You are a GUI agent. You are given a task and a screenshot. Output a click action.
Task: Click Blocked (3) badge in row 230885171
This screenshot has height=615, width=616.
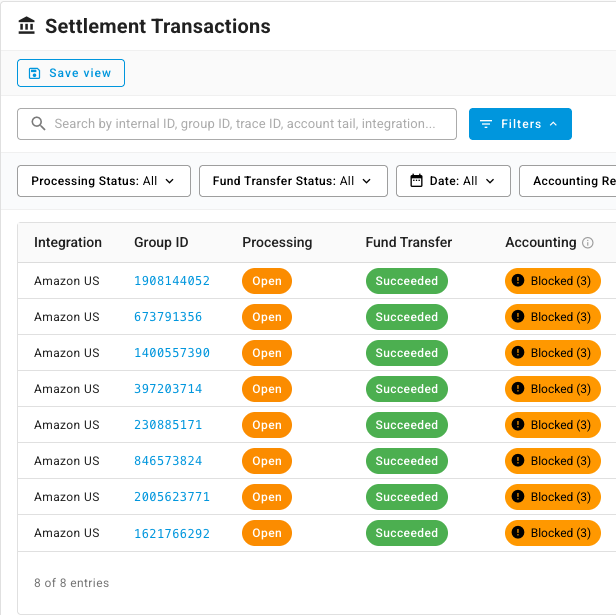553,425
